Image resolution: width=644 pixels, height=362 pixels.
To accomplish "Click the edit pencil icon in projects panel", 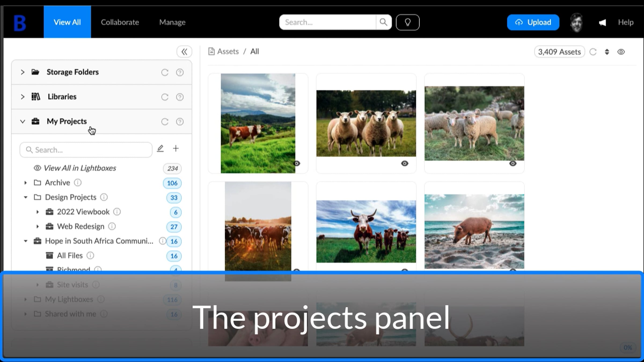I will [160, 149].
